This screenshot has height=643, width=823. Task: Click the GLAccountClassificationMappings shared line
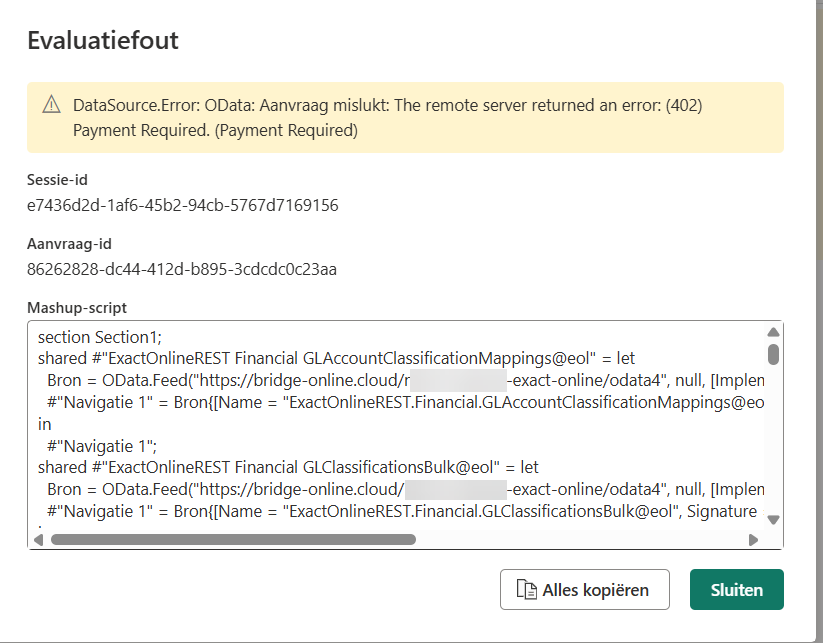point(336,358)
